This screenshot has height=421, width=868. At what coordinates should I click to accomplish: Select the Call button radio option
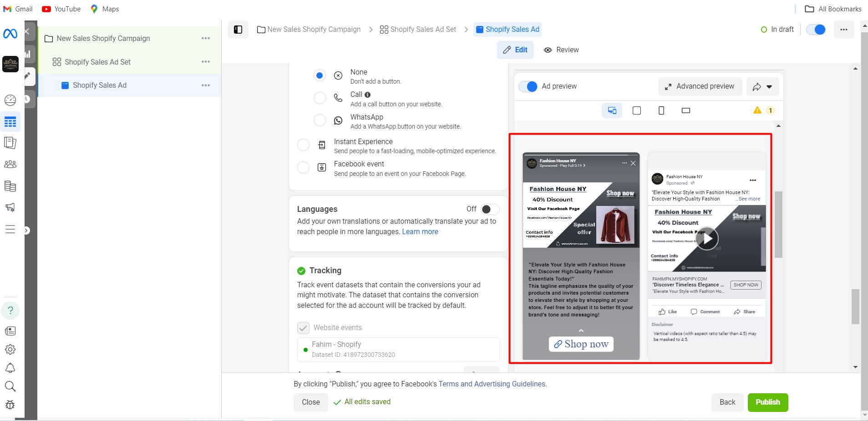(320, 98)
